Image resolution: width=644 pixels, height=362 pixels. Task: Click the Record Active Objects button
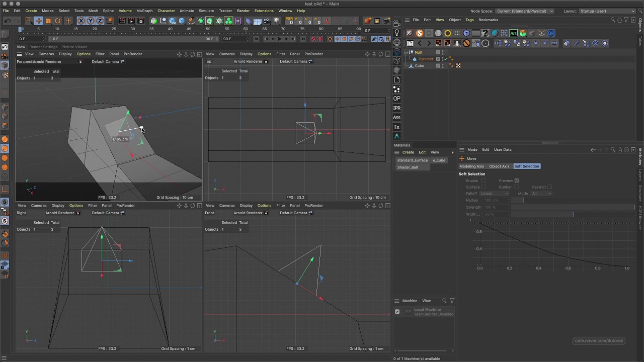pyautogui.click(x=313, y=39)
